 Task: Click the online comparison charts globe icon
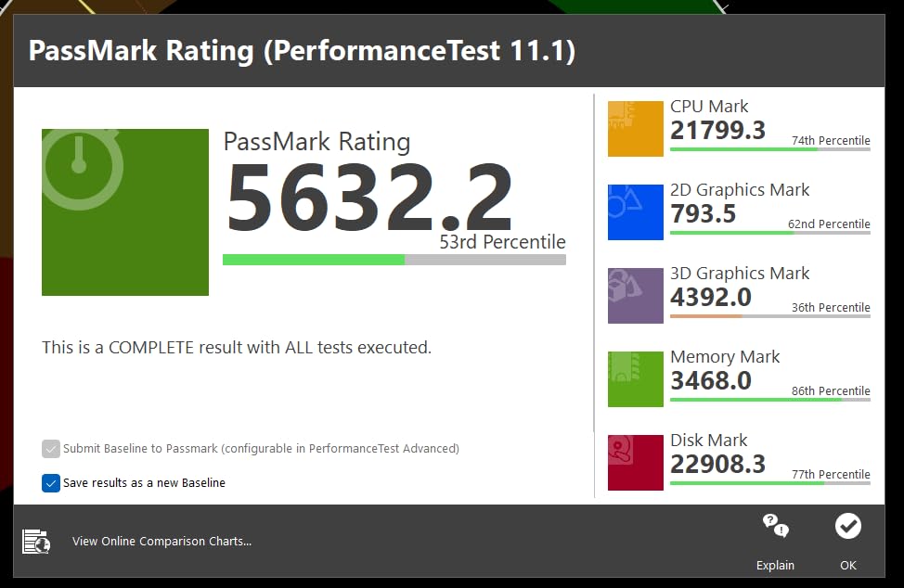click(36, 542)
